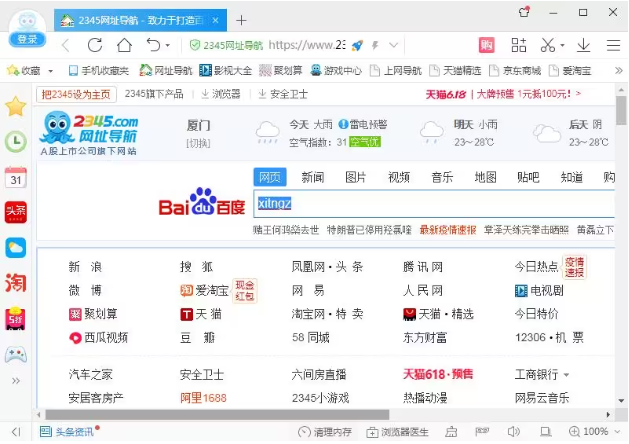The height and width of the screenshot is (444, 629).
Task: Switch to the 图片 search tab
Action: (355, 177)
